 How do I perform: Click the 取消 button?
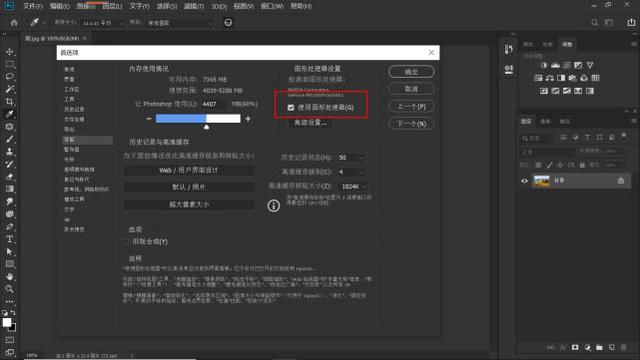[x=411, y=89]
